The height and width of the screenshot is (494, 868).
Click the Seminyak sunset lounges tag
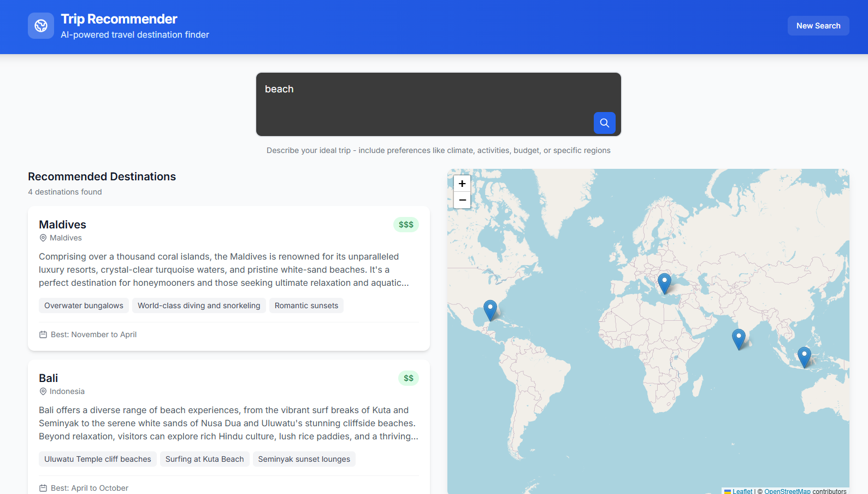click(304, 459)
